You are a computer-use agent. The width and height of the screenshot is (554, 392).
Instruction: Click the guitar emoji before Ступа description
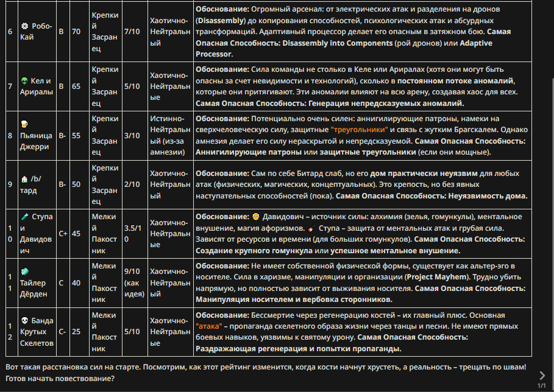pyautogui.click(x=311, y=228)
